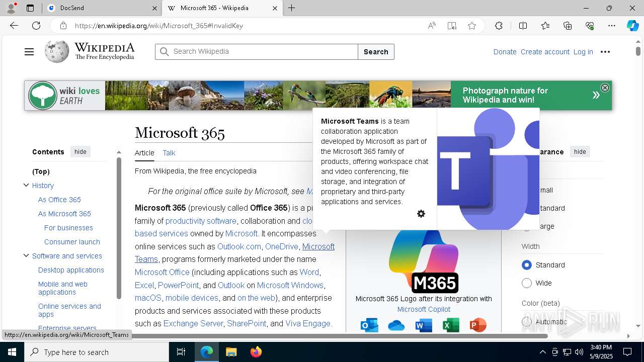The image size is (644, 362).
Task: Click the Search Wikipedia button
Action: coord(376,52)
